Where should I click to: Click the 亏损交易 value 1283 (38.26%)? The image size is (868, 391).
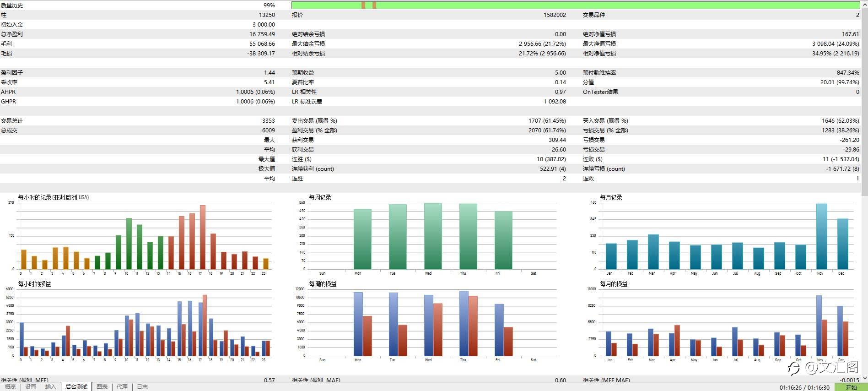840,130
